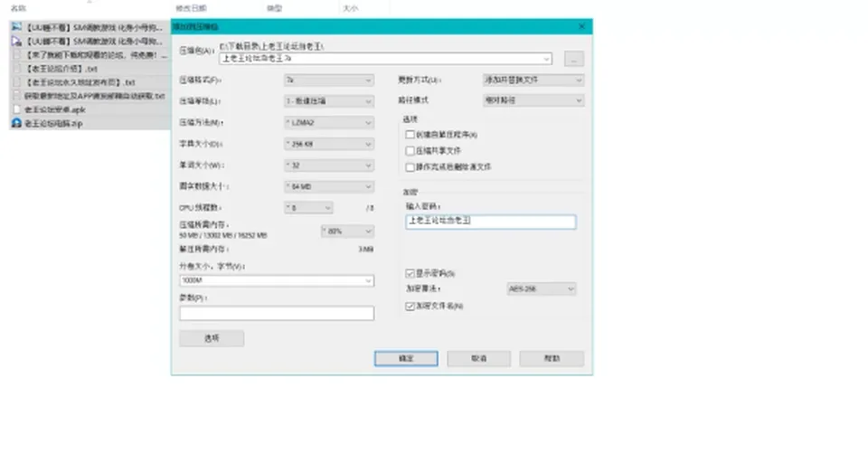The image size is (868, 454).
Task: Click the icon of the .apk file in the list
Action: (x=16, y=109)
